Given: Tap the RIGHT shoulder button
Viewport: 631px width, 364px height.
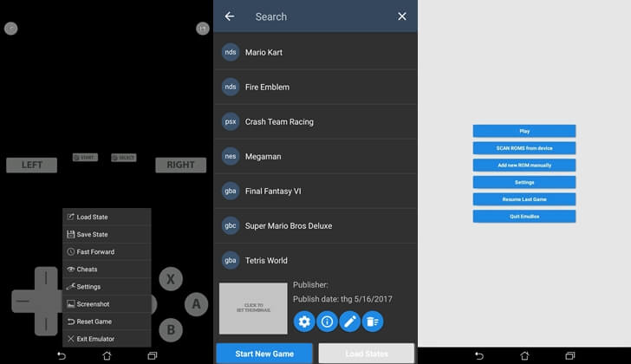Looking at the screenshot, I should [180, 165].
